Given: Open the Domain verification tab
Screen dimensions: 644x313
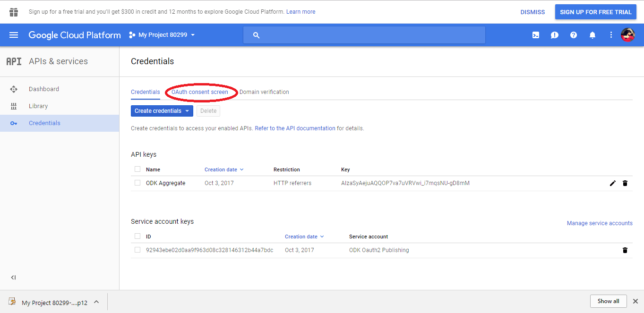Looking at the screenshot, I should [x=264, y=92].
